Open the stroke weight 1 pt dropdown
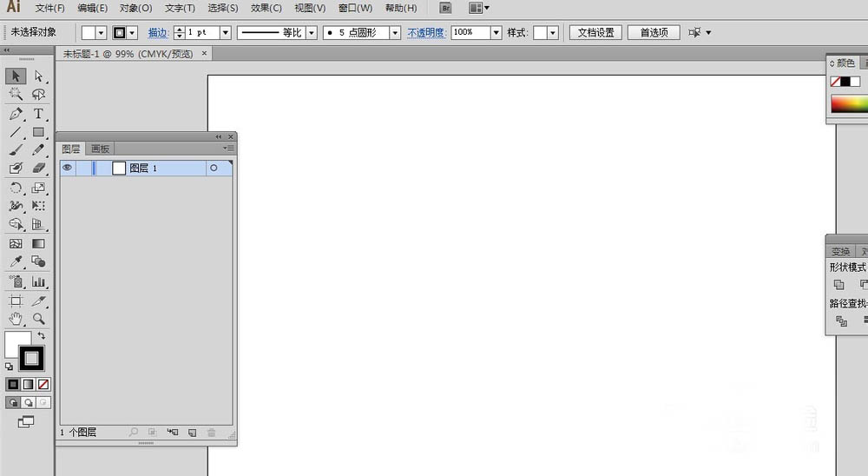 click(x=225, y=32)
